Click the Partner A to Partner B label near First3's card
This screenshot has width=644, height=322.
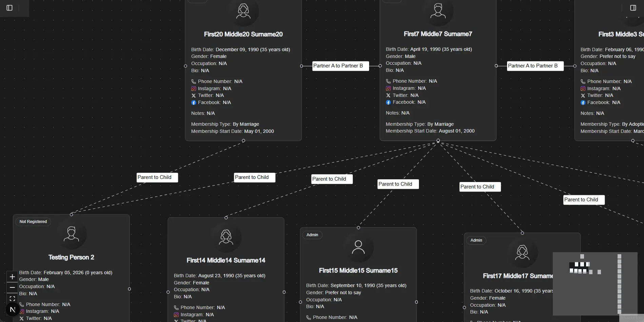pos(535,66)
